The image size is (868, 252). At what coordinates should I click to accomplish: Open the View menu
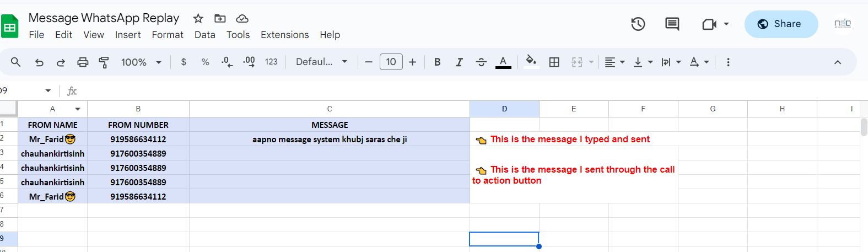[x=94, y=35]
